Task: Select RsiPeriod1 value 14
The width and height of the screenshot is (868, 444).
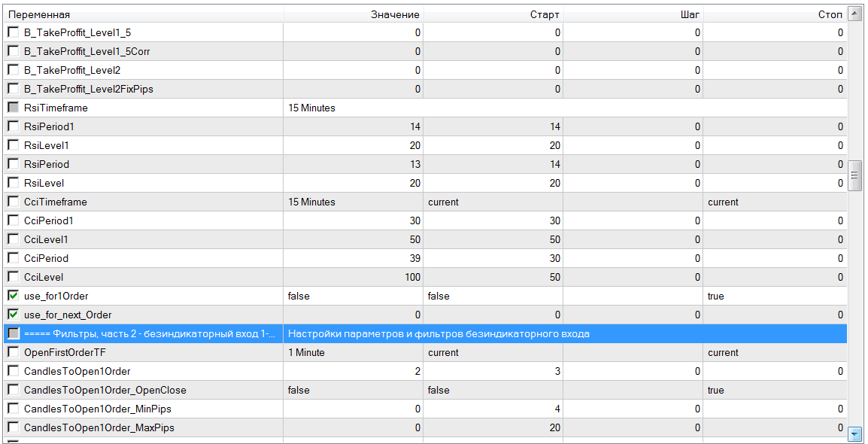Action: 414,126
